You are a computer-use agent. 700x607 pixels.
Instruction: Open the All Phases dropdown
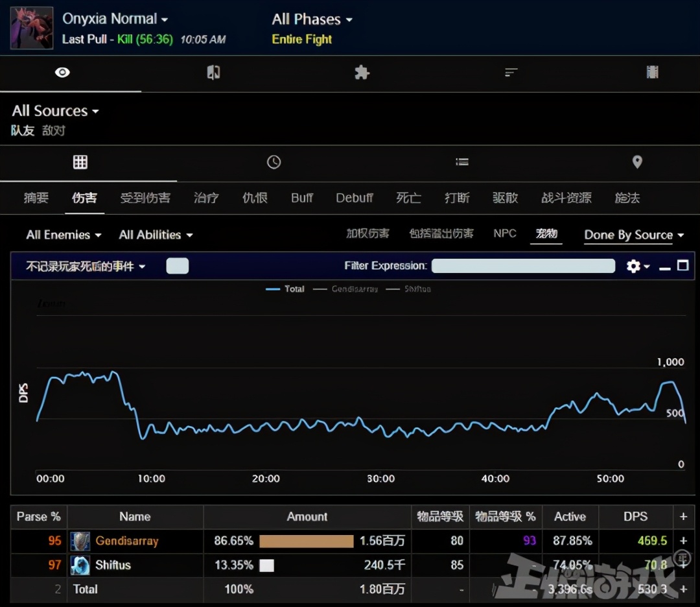coord(312,19)
